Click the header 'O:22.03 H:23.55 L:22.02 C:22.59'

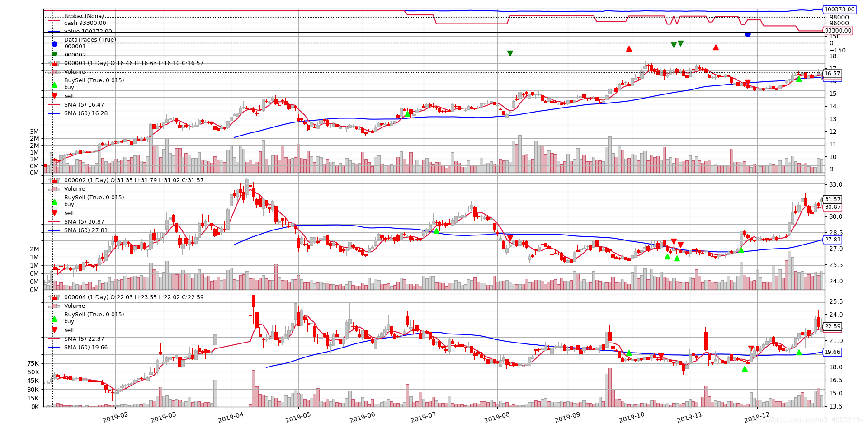coord(157,297)
